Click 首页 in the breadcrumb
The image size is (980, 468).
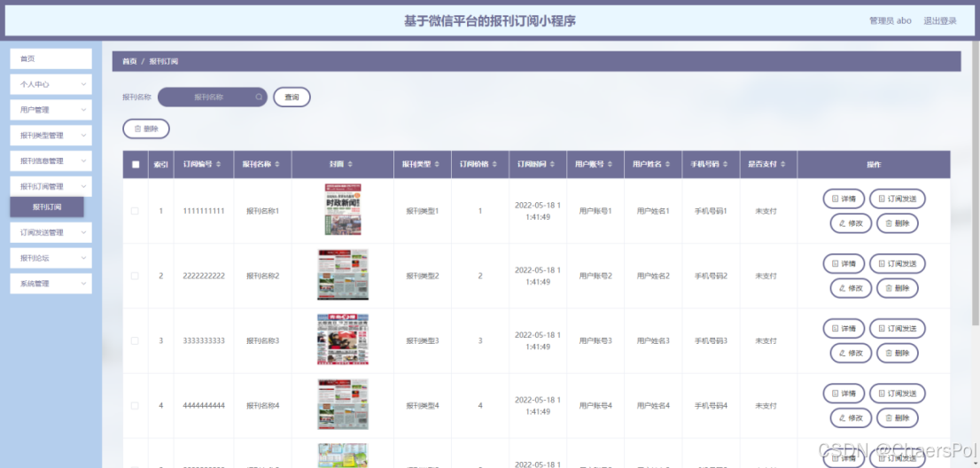pyautogui.click(x=129, y=61)
